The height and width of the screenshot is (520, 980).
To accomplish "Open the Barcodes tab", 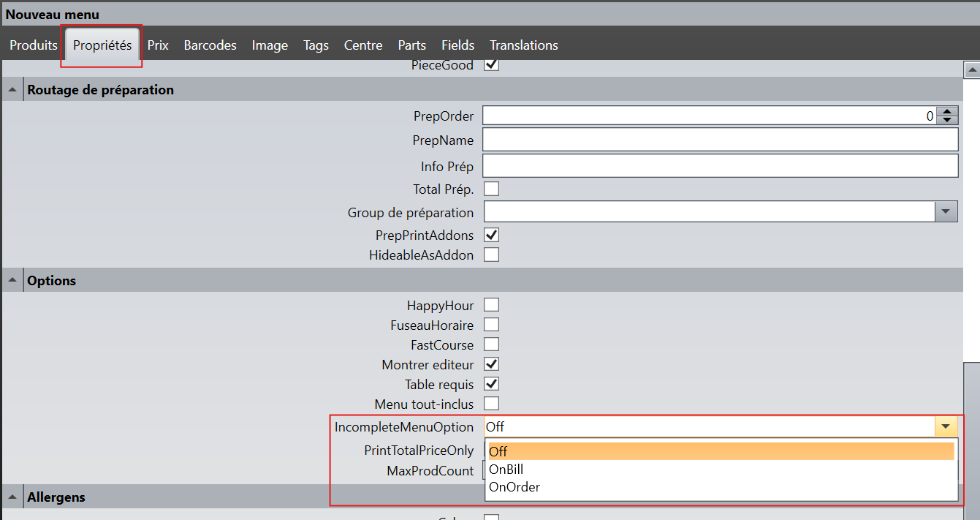I will [x=210, y=45].
